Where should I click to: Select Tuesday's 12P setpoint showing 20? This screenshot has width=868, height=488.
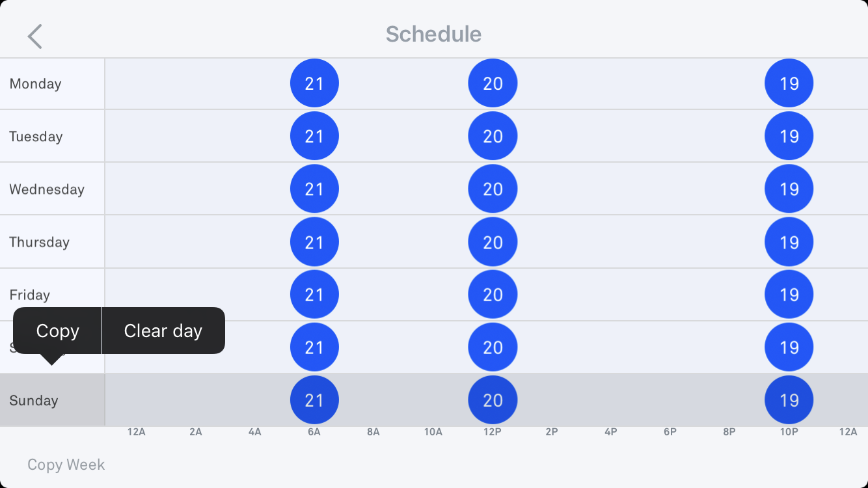493,136
